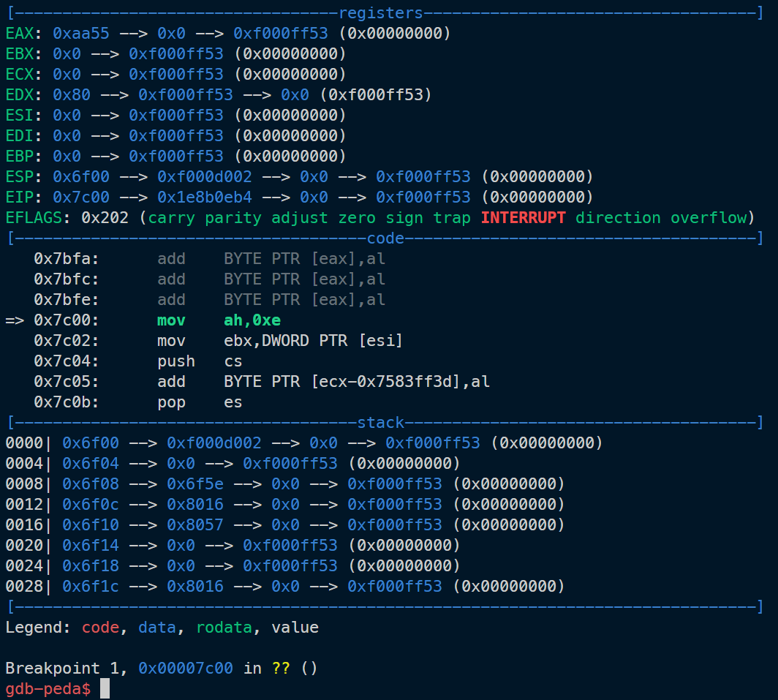Select operand 'ebx,DWORD PTR [esi]'

pos(313,341)
